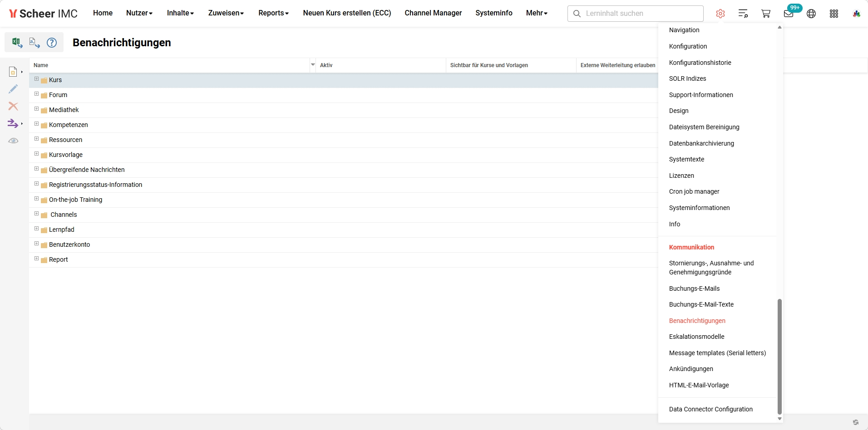Open Message templates (Serial letters)

coord(717,353)
